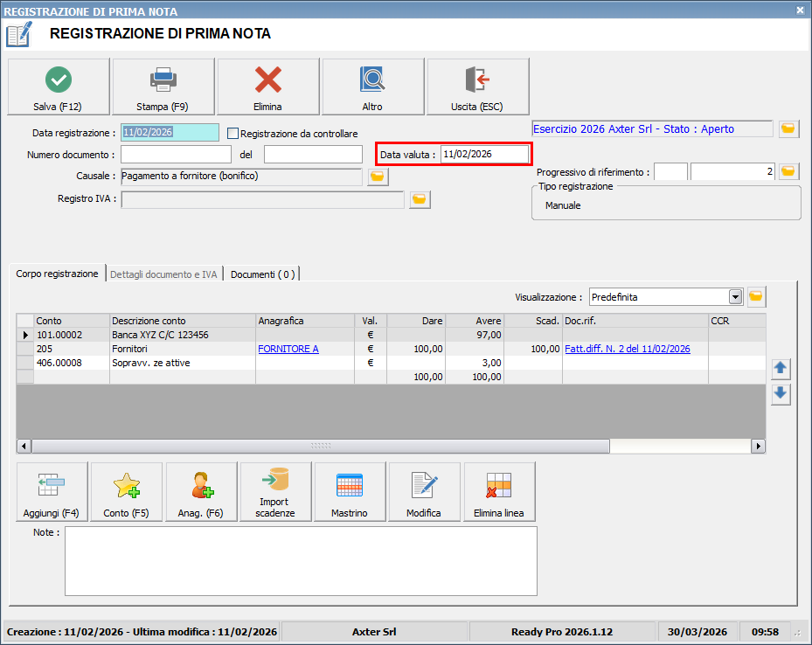The image size is (812, 645).
Task: Remove the row with Elimina linea
Action: (499, 492)
